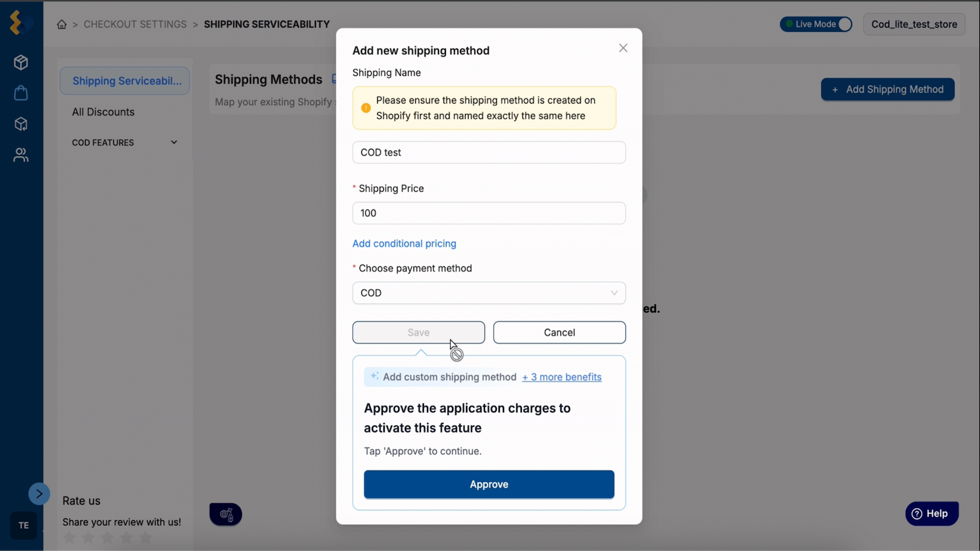Click the Save button
Screen dimensions: 980x551
coord(418,332)
